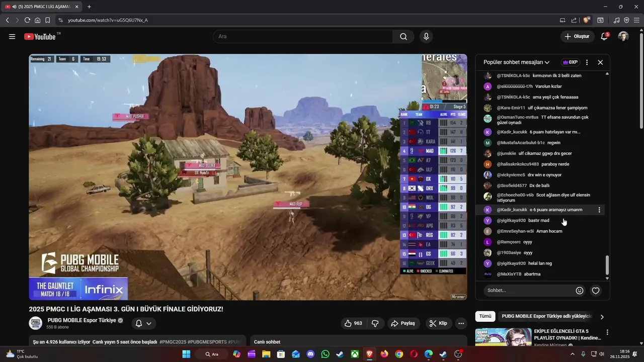Open Discord from the taskbar
The width and height of the screenshot is (644, 362).
(x=310, y=354)
